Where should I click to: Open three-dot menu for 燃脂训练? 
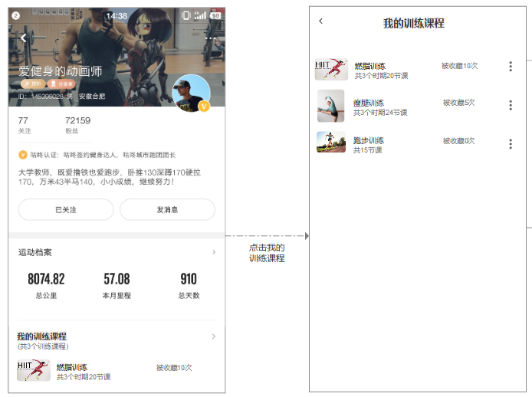511,67
